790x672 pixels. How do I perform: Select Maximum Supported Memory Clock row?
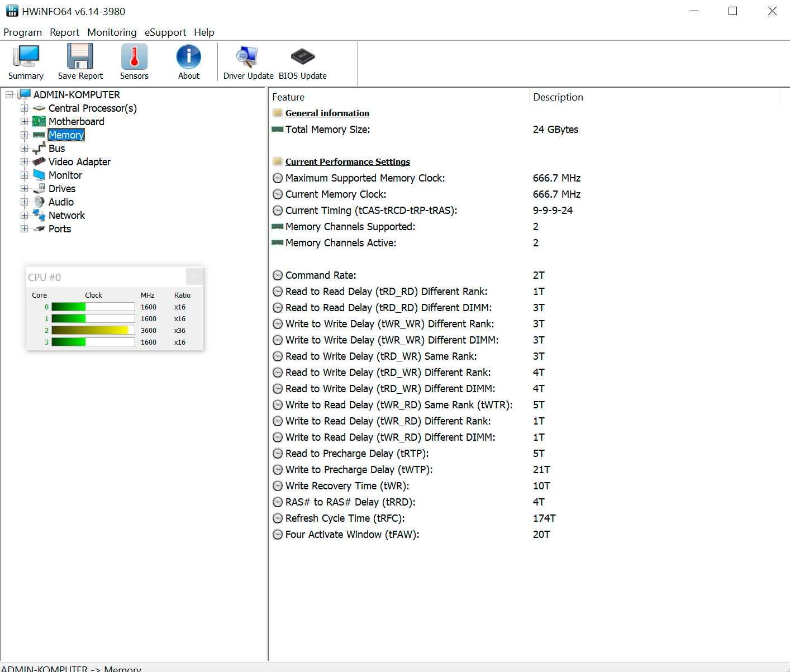524,178
